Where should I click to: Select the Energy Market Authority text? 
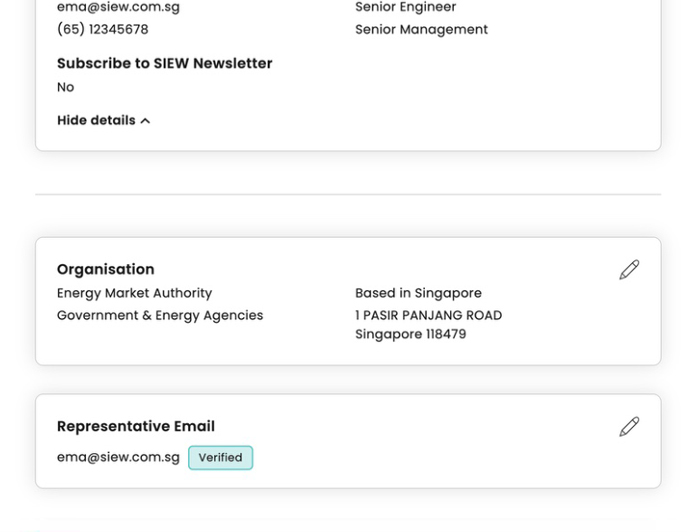pos(135,293)
